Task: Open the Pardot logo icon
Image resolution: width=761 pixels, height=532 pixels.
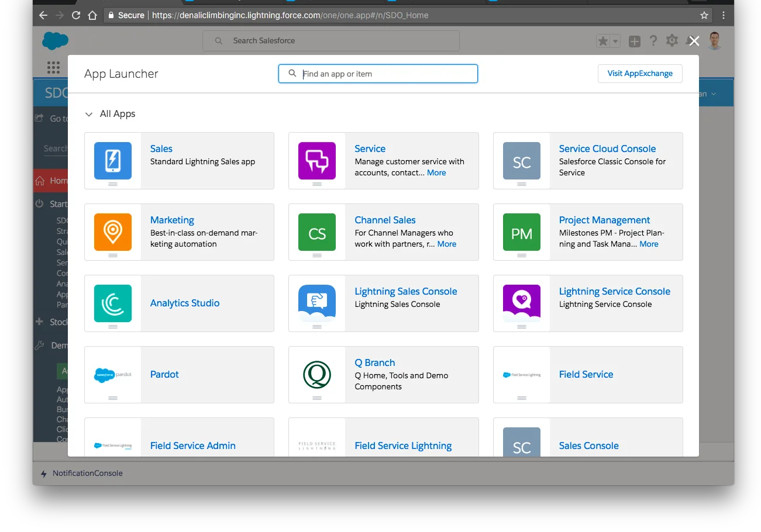Action: (113, 375)
